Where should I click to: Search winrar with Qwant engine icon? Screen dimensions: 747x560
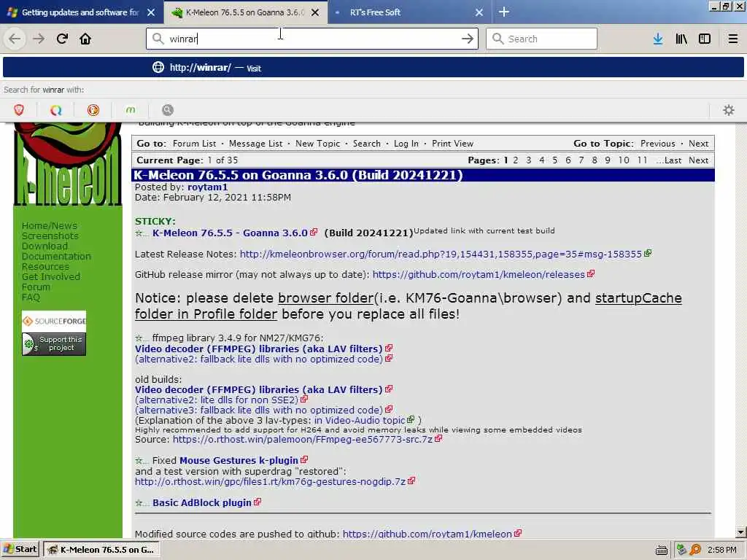coord(56,110)
